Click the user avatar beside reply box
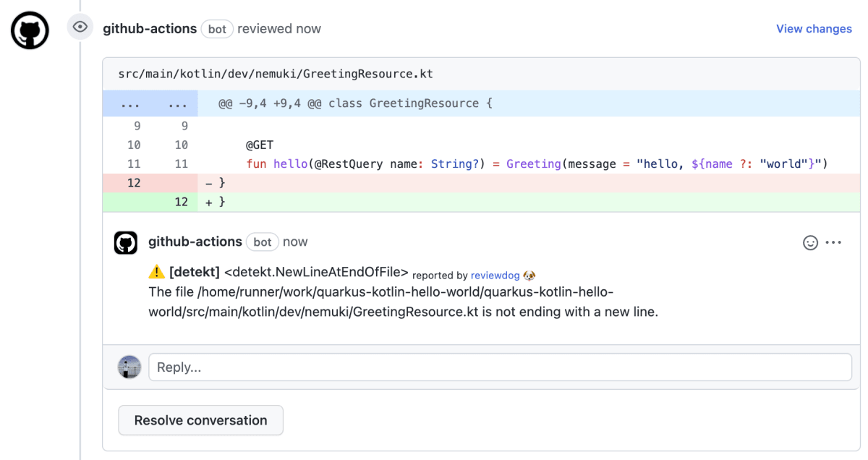Viewport: 868px width, 460px height. pyautogui.click(x=129, y=367)
